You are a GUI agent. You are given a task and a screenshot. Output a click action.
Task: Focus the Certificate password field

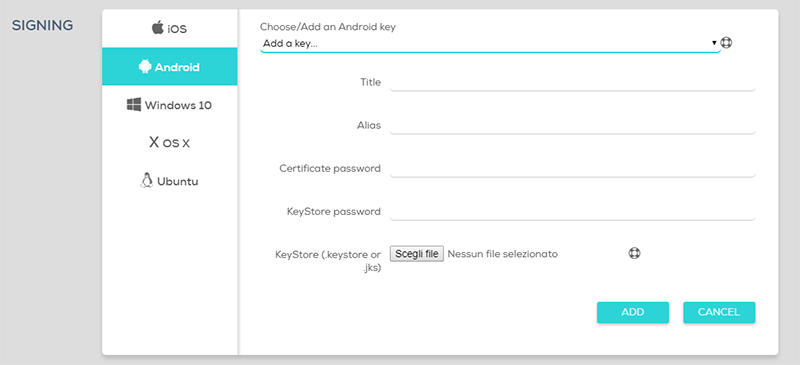[572, 168]
